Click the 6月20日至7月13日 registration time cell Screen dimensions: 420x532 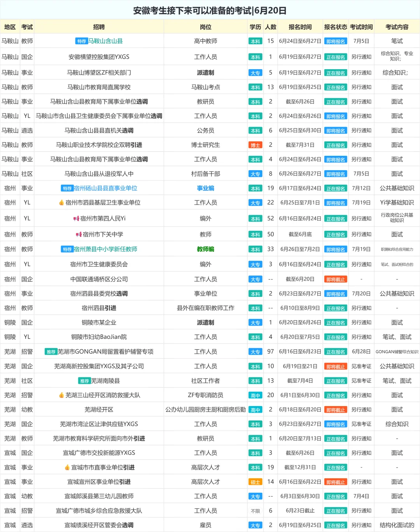click(x=300, y=438)
